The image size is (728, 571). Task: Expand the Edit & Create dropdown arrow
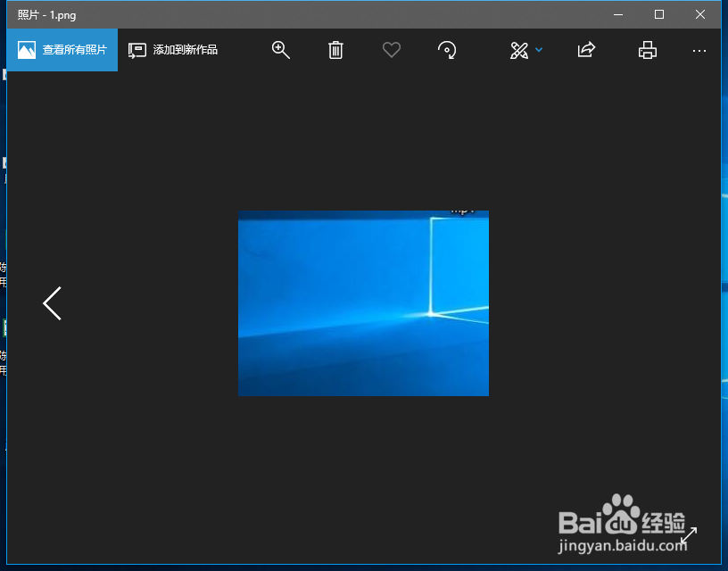tap(539, 50)
